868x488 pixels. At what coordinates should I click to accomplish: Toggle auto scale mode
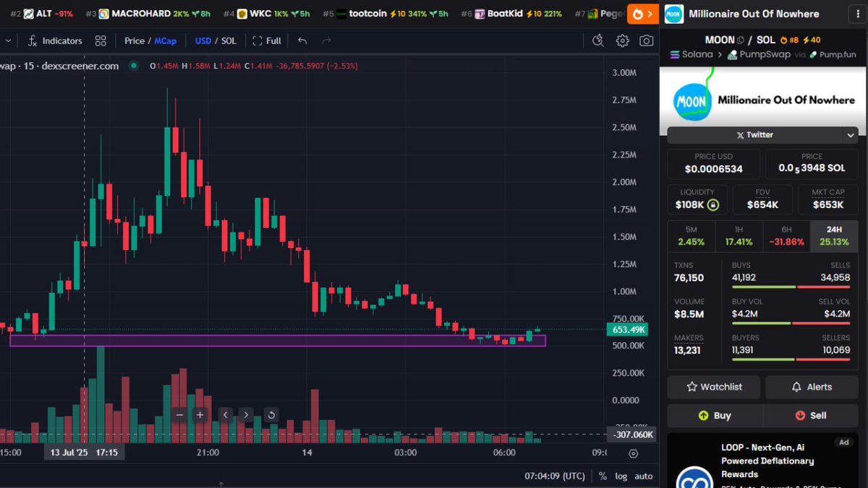coord(644,476)
